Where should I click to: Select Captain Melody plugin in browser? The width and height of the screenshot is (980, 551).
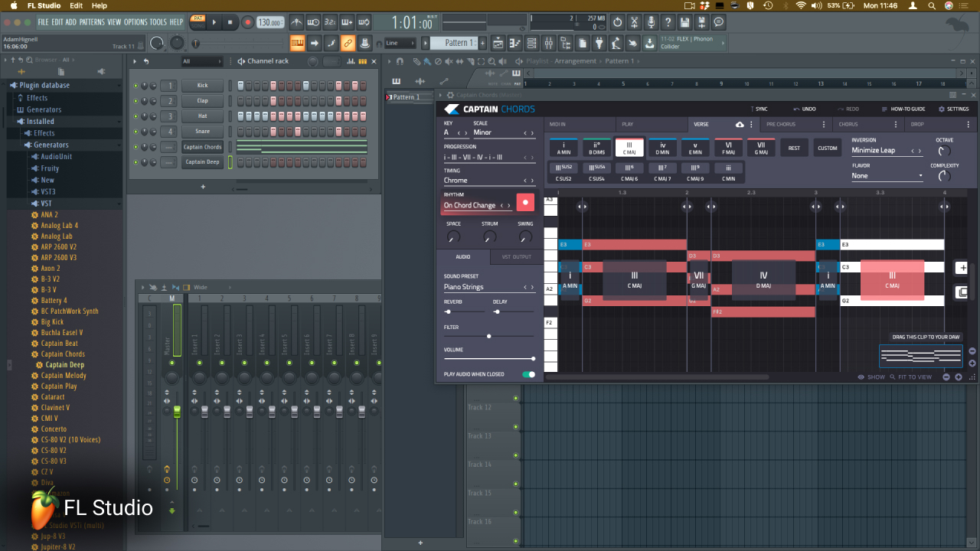64,376
